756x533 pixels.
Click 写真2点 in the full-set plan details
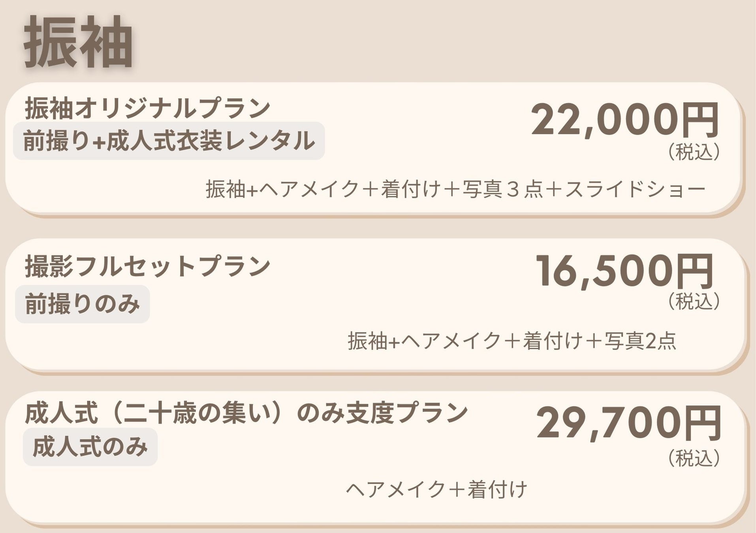640,341
